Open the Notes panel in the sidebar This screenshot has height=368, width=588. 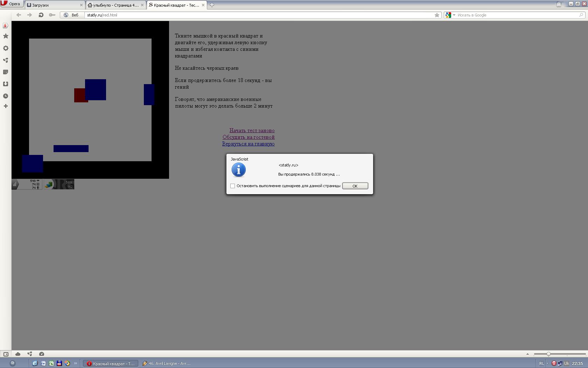[6, 72]
